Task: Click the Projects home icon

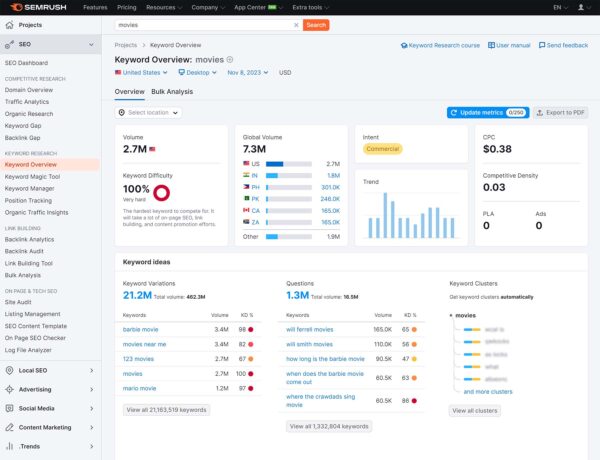Action: click(10, 25)
